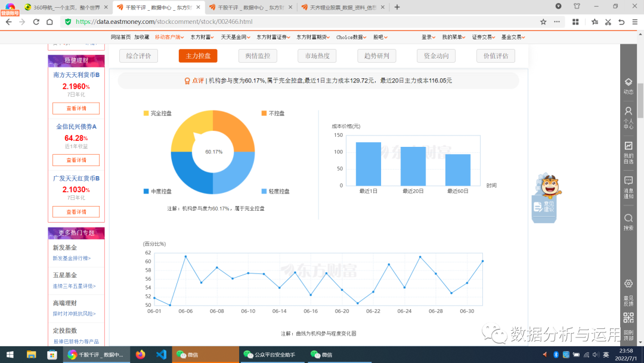Expand the 天天基金网 dropdown
644x363 pixels.
coord(236,37)
